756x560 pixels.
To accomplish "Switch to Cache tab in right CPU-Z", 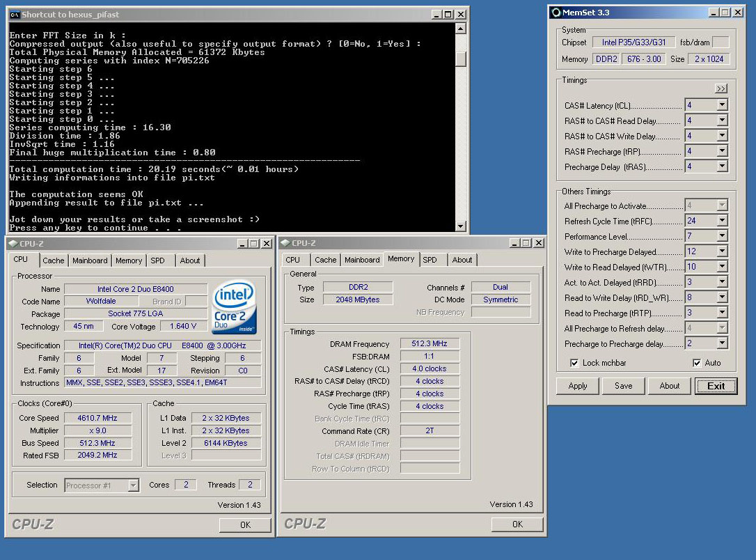I will click(x=326, y=260).
